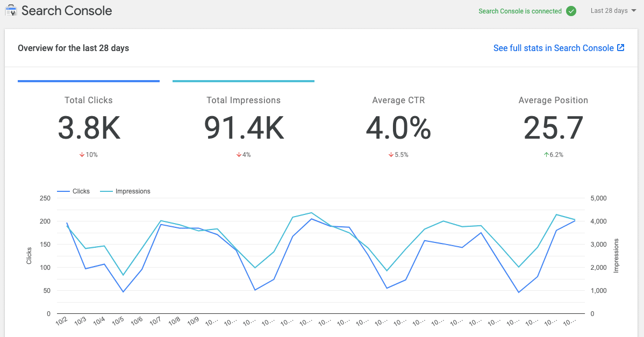Toggle the Average Position metric card
This screenshot has height=337, width=644.
pos(553,120)
